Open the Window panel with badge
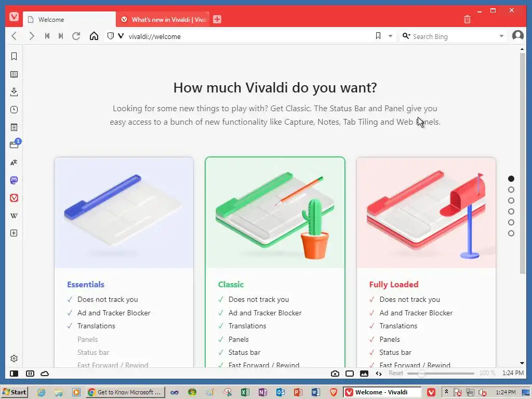 coord(15,144)
